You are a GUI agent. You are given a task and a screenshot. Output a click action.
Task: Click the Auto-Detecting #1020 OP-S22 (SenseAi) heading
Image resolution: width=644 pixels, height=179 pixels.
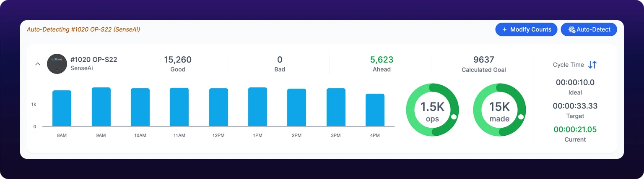pos(83,29)
